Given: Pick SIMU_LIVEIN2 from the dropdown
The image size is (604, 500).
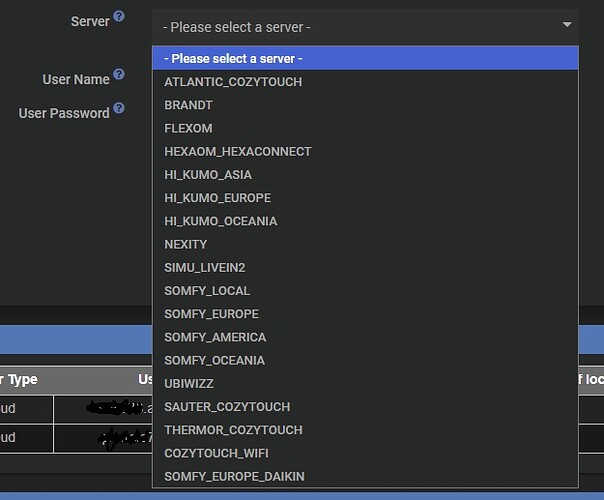Looking at the screenshot, I should click(x=365, y=267).
